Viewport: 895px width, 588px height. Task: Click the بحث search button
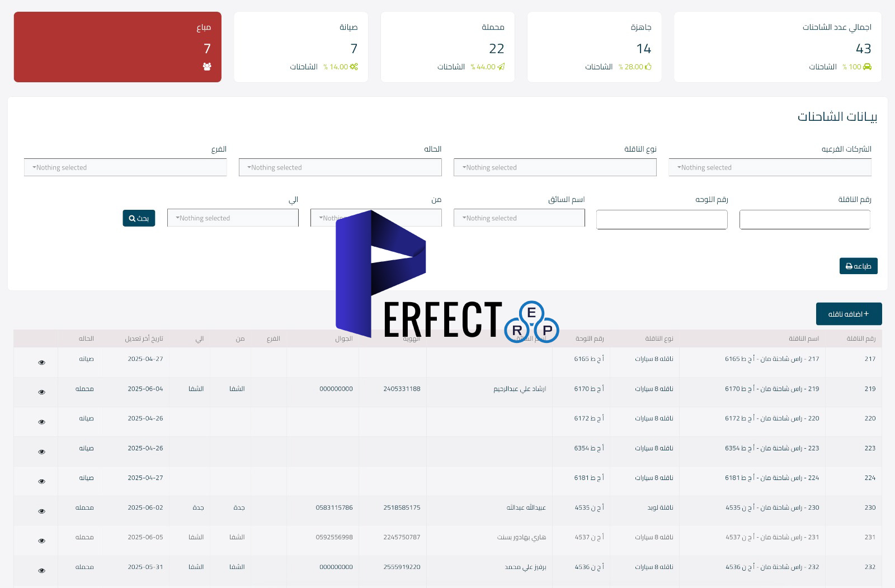139,218
